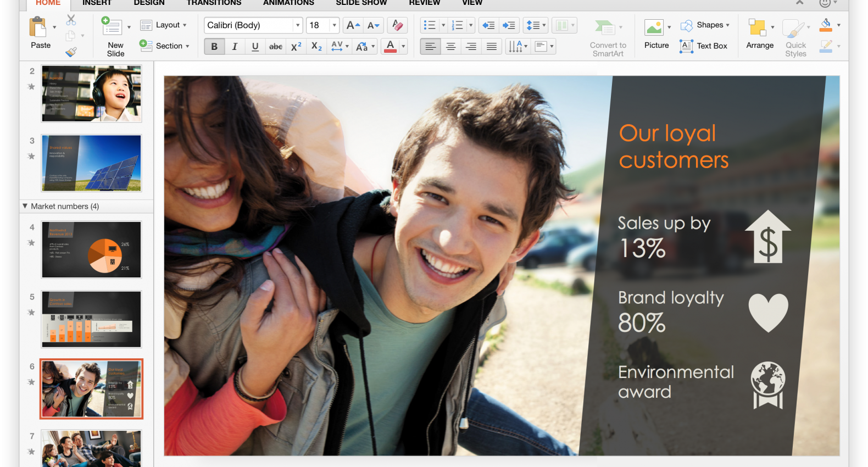The image size is (868, 467).
Task: Switch to the TRANSITIONS tab
Action: [214, 3]
